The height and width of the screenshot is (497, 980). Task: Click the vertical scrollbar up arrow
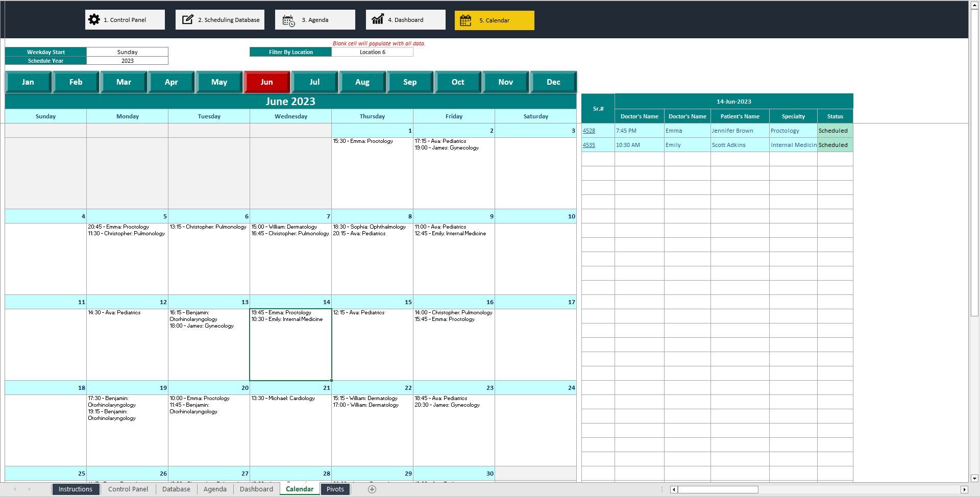(974, 5)
